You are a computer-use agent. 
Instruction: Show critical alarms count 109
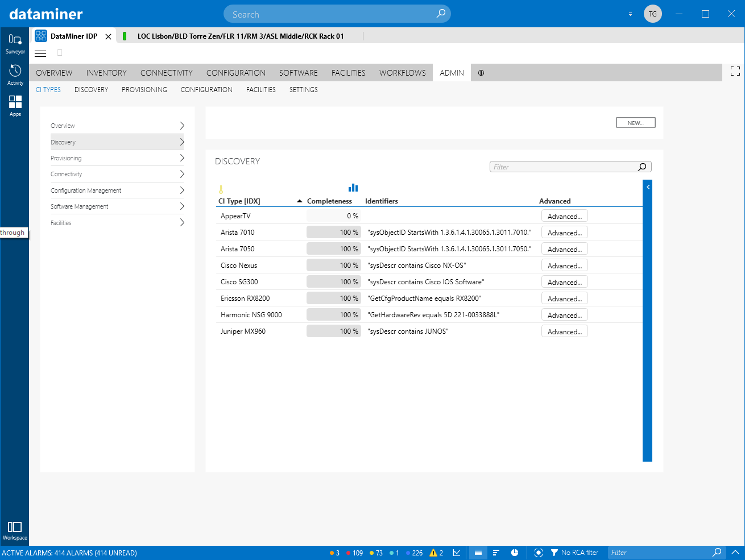tap(354, 553)
